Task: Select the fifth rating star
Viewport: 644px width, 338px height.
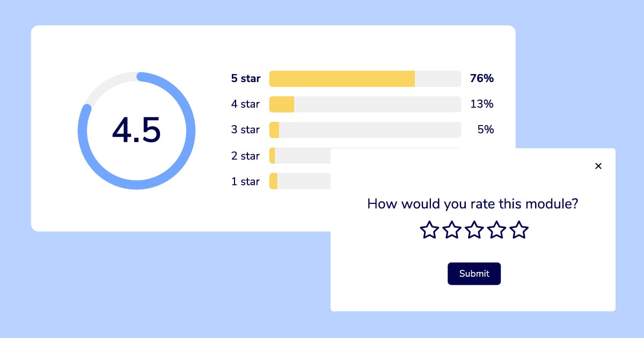Action: click(x=519, y=230)
